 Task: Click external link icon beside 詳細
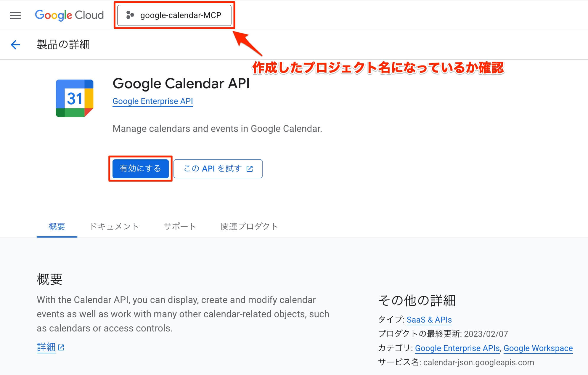pyautogui.click(x=61, y=347)
